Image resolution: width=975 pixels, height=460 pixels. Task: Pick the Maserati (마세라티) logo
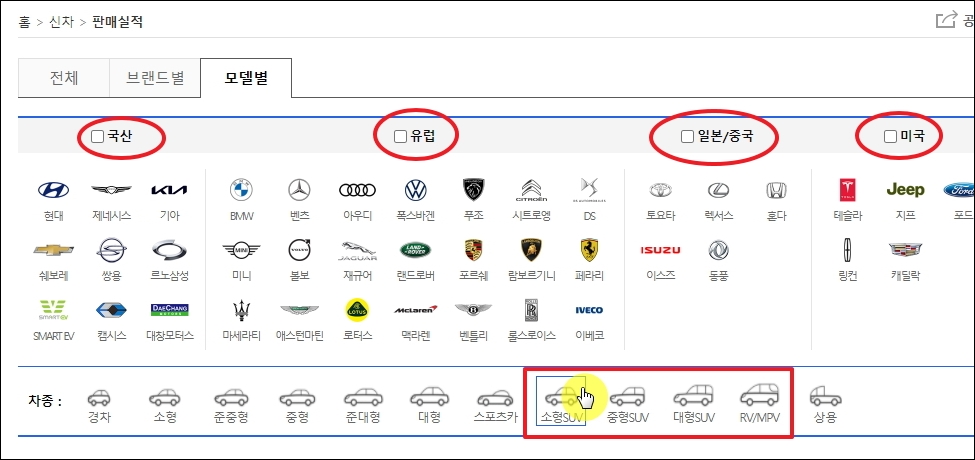[241, 310]
